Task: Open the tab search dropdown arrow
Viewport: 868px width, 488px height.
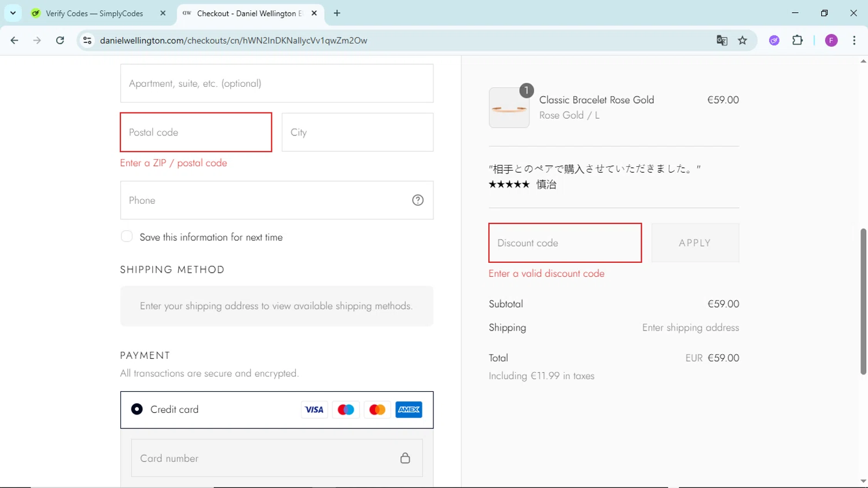Action: coord(13,13)
